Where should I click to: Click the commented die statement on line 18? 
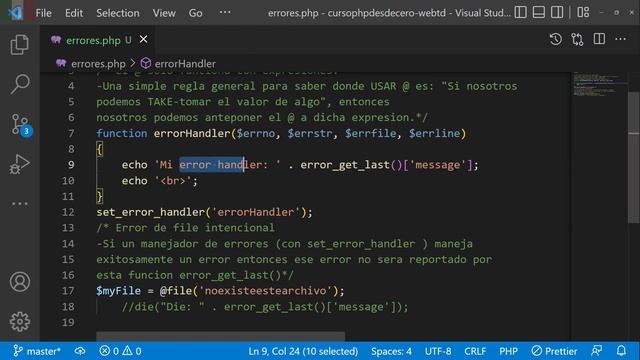[x=265, y=307]
